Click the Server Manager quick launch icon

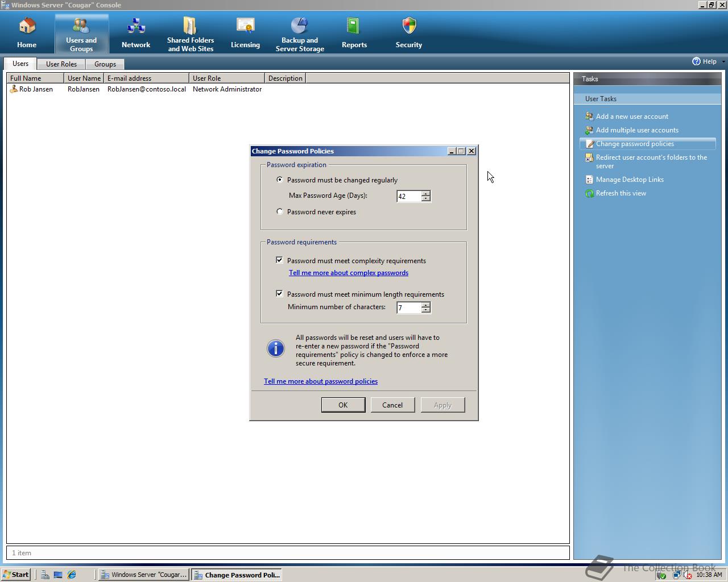[44, 575]
